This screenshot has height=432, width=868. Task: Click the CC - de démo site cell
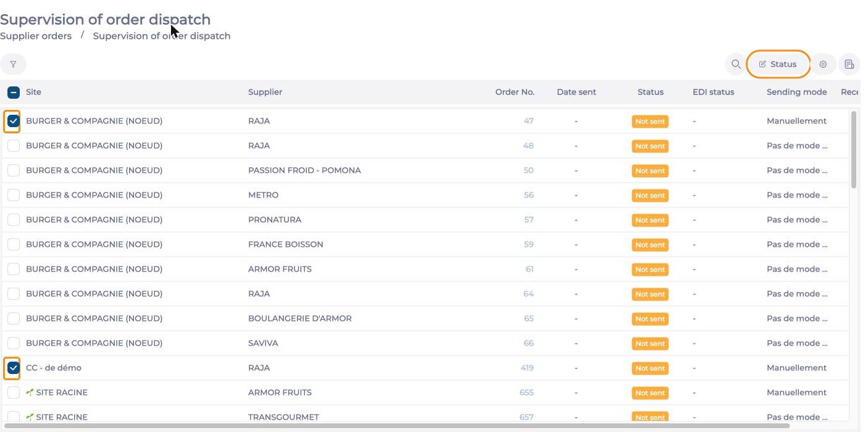[x=54, y=368]
